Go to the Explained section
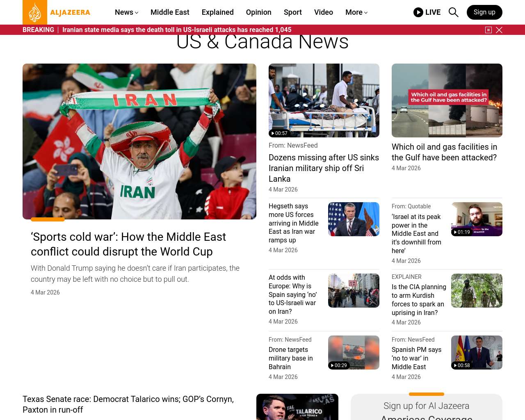525x420 pixels. pos(218,12)
